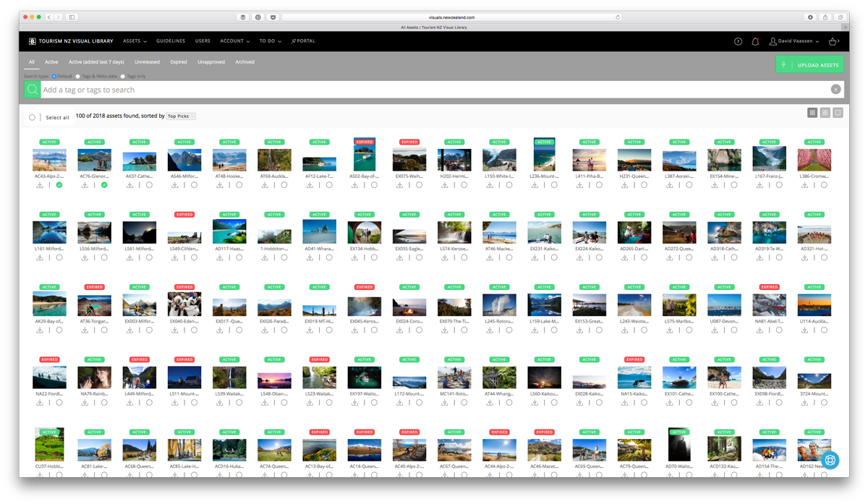Clear the search with the X icon
The height and width of the screenshot is (504, 868).
pyautogui.click(x=835, y=90)
